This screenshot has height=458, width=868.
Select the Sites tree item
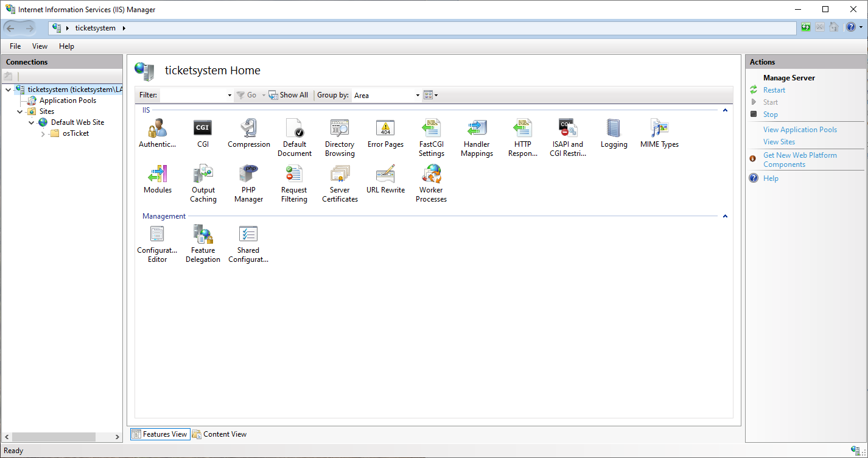coord(47,111)
